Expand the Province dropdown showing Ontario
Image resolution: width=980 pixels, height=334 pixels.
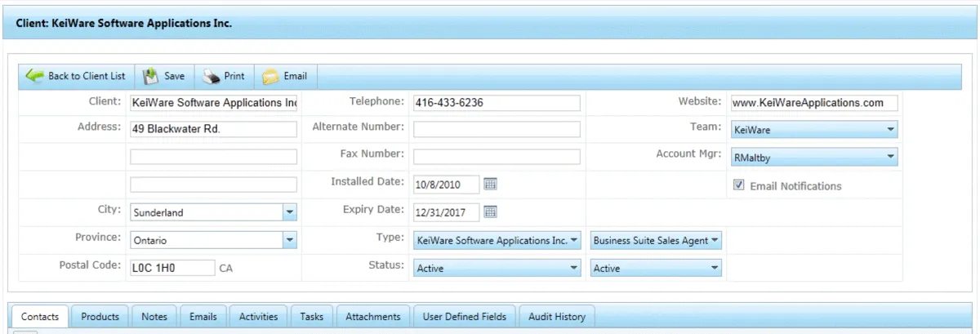288,240
